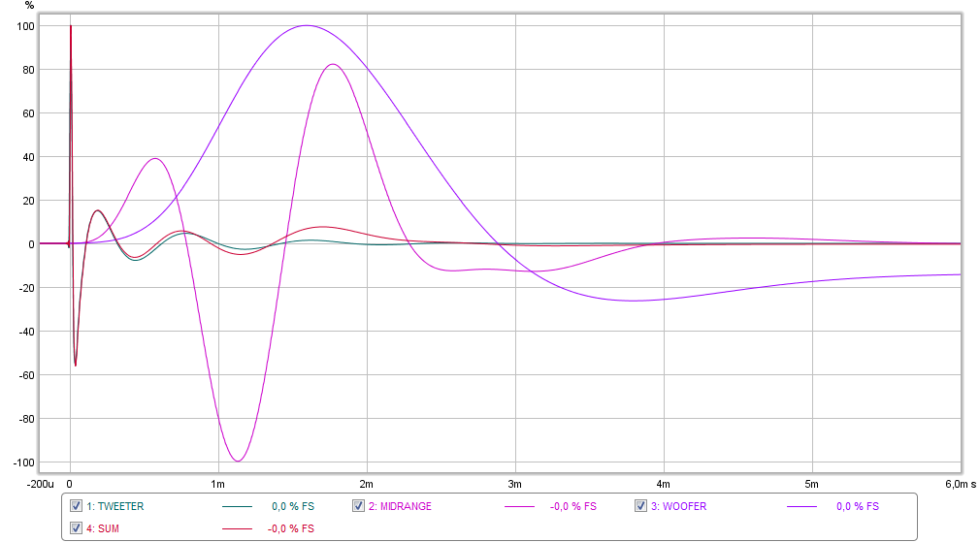Uncheck the 1: TWEETER trace checkbox

click(x=76, y=506)
